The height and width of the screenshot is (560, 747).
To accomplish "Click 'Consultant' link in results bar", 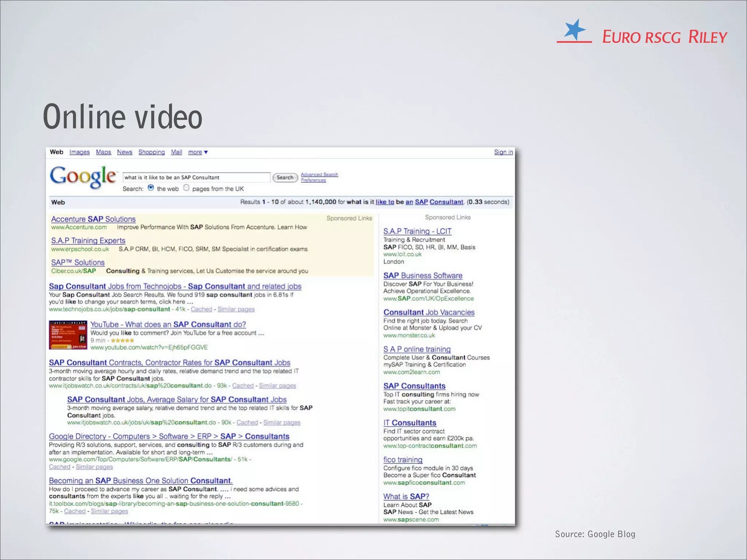I will [x=446, y=202].
